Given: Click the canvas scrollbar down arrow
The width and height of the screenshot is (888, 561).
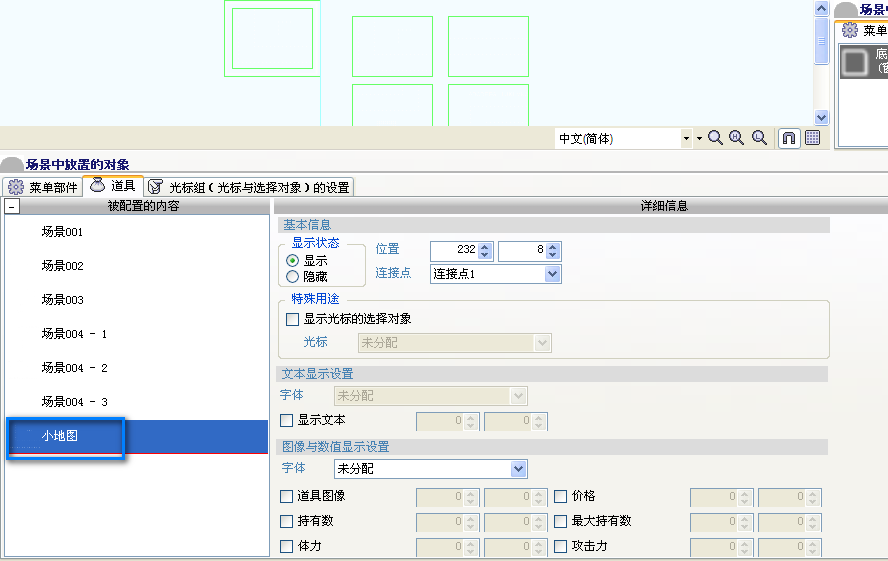Looking at the screenshot, I should pos(821,117).
